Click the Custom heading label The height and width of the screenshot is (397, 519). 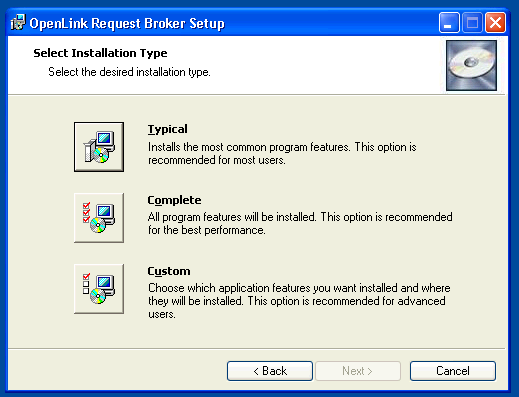point(169,271)
